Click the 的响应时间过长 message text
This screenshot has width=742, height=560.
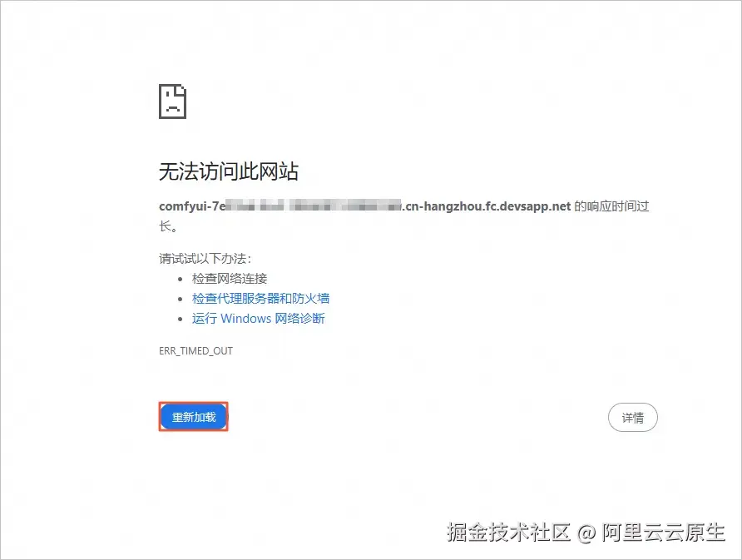tap(610, 206)
